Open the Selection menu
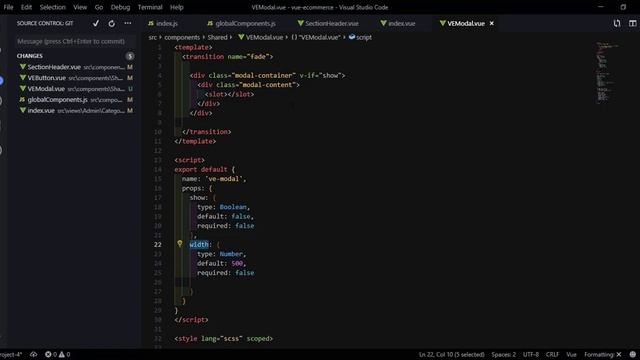Viewport: 640px width, 360px height. [53, 7]
